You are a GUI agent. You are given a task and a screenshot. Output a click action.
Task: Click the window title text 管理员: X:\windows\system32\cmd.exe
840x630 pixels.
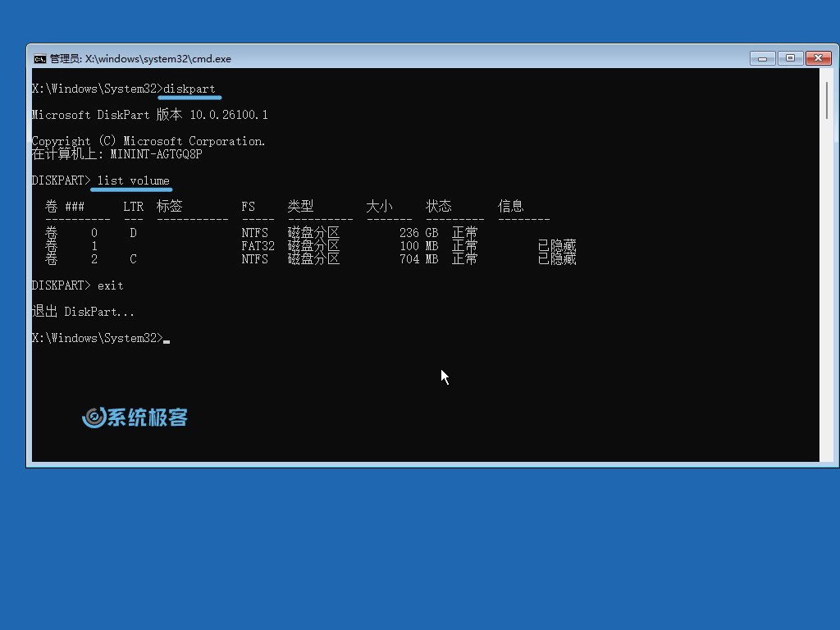point(140,59)
